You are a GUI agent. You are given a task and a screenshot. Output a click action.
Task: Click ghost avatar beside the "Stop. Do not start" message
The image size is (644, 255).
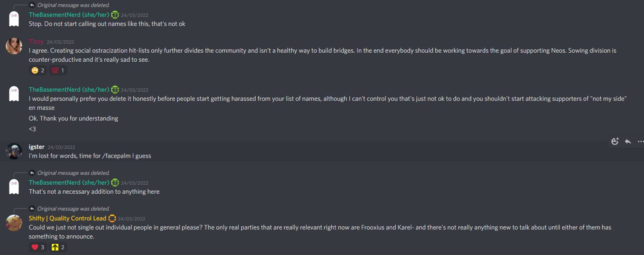(14, 19)
